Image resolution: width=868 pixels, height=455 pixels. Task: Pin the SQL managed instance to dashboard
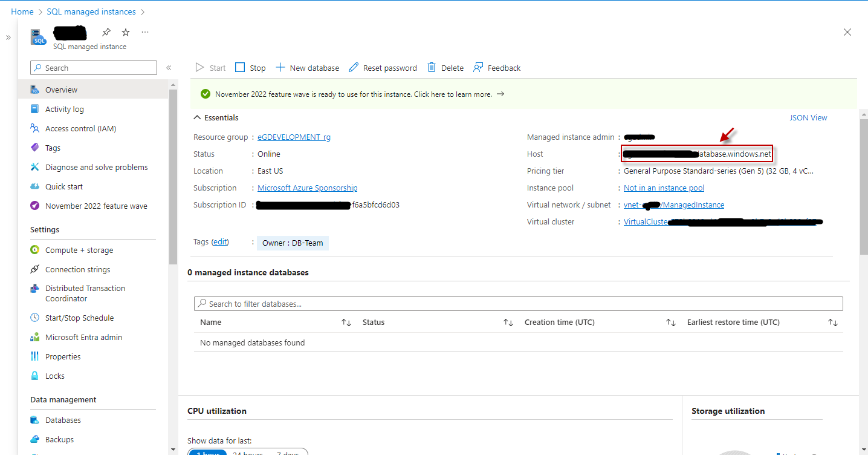click(x=106, y=32)
